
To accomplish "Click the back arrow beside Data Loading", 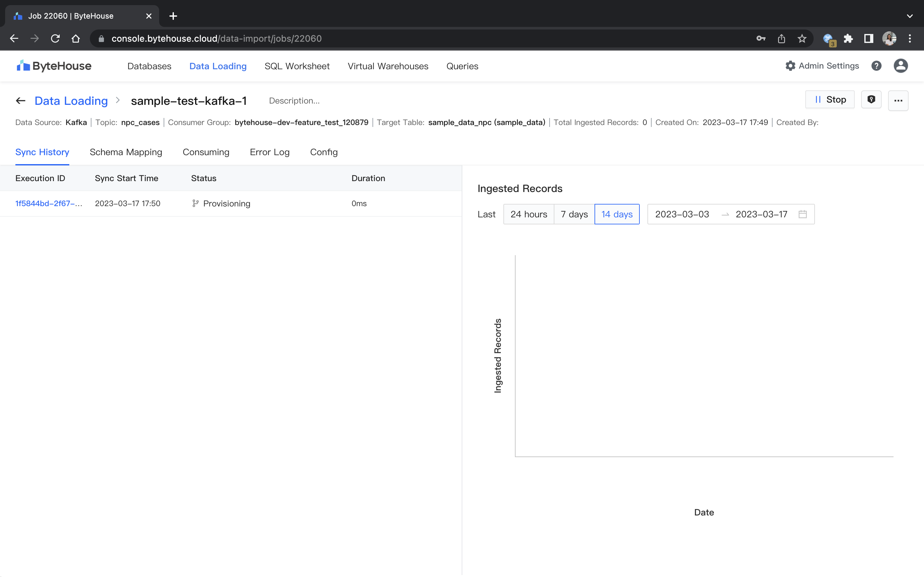I will pyautogui.click(x=20, y=101).
